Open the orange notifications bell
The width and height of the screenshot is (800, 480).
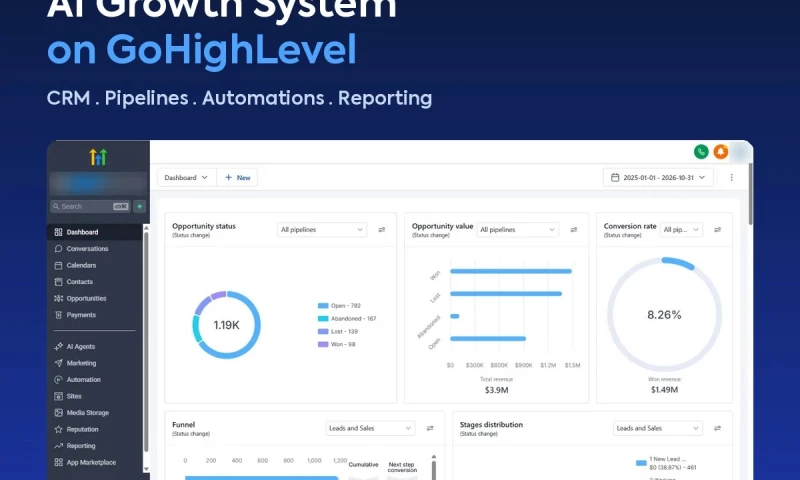tap(720, 151)
